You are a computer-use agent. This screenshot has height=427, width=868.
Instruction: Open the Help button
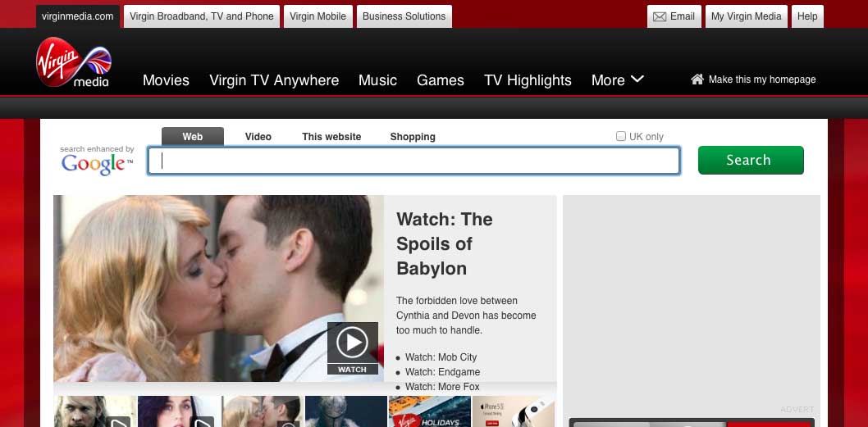807,16
